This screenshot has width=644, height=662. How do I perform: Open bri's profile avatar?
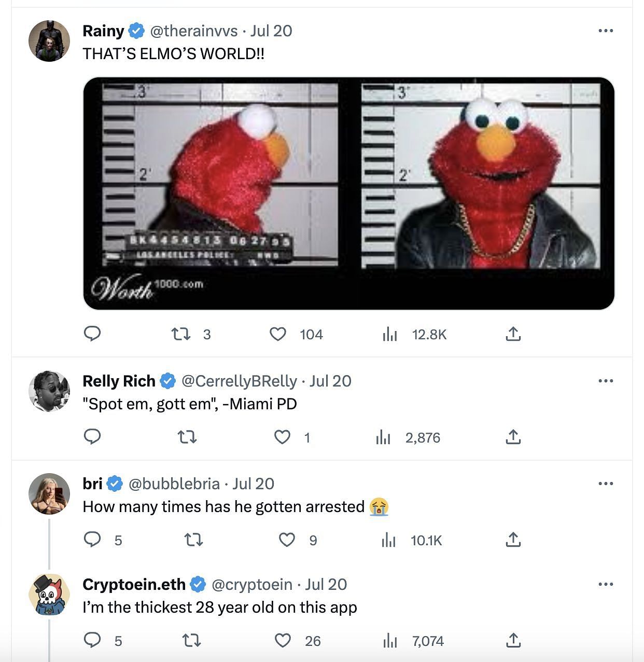pos(49,494)
